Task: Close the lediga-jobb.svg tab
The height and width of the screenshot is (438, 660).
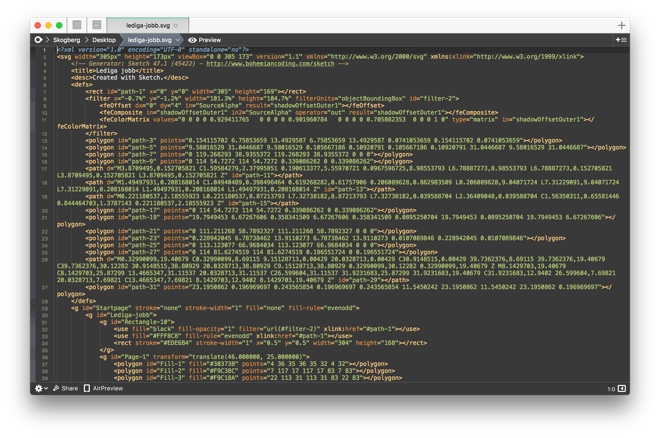Action: 176,25
